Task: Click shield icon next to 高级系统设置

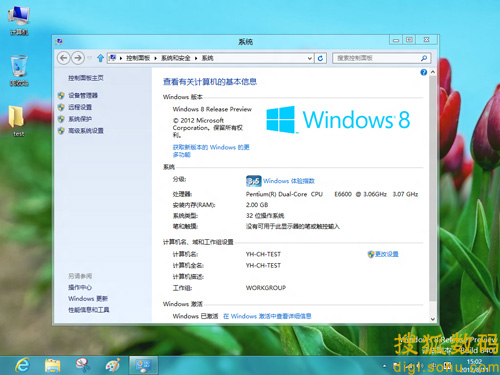Action: click(61, 131)
